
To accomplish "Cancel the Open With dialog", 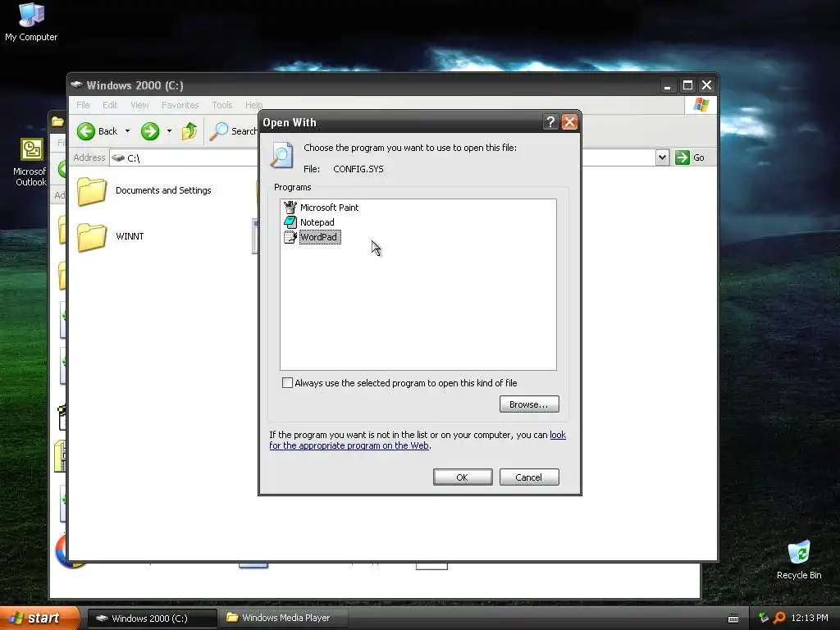I will (529, 477).
